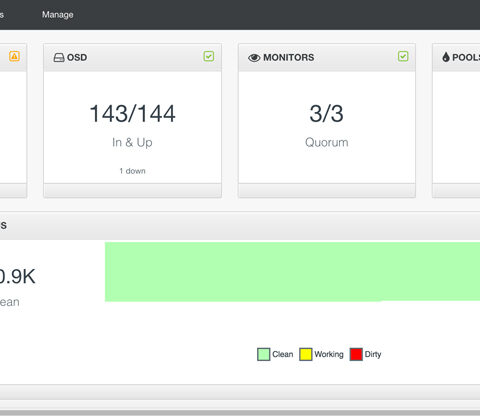Click the In & Up label
Screen dimensions: 480x416
pos(132,142)
